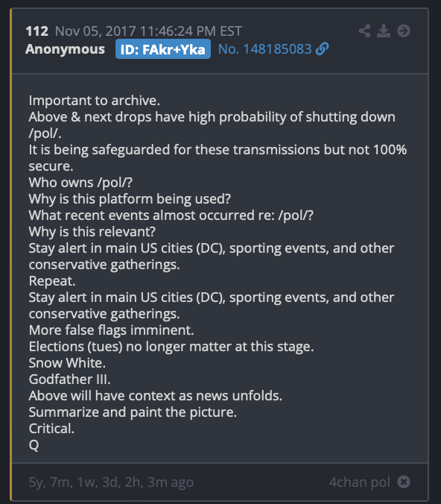Click the 'Godfather III.' line

click(x=70, y=379)
